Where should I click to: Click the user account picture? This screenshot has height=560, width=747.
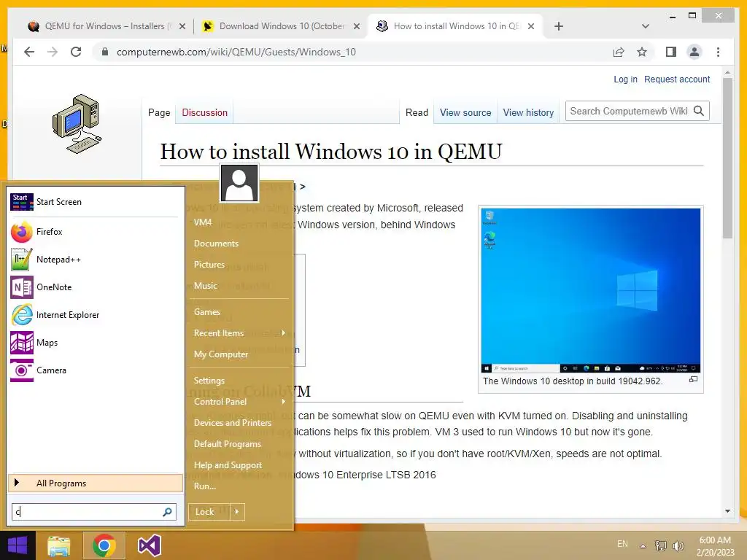[x=239, y=183]
